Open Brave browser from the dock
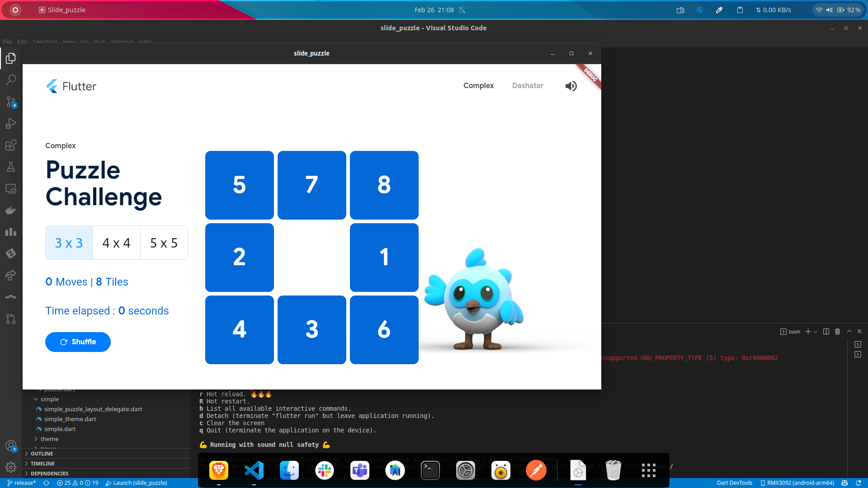 point(219,471)
